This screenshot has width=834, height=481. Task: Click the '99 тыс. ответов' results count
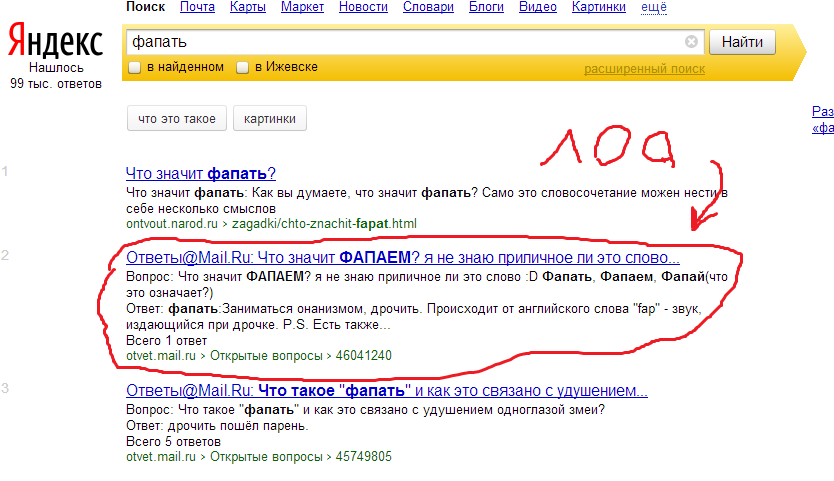point(56,84)
